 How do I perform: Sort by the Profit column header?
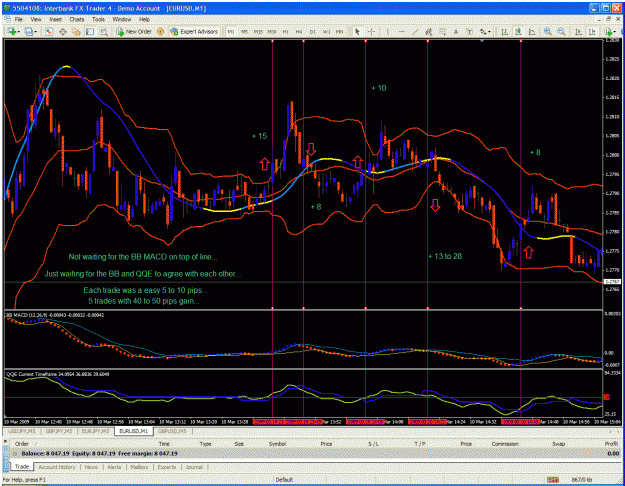[611, 444]
